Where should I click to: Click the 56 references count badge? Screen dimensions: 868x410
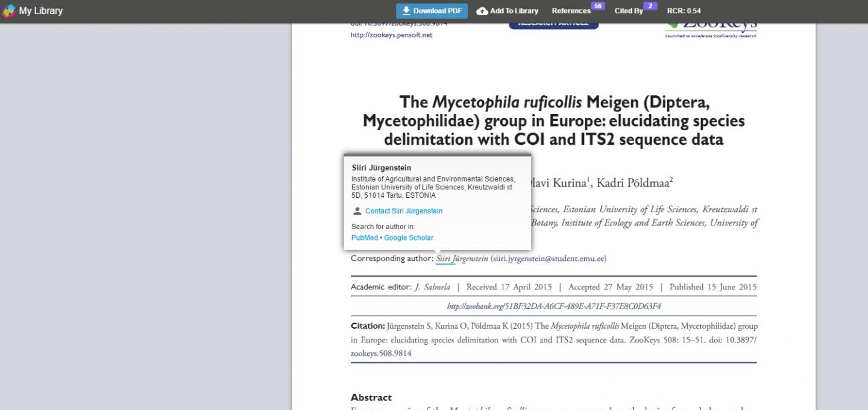pyautogui.click(x=597, y=6)
